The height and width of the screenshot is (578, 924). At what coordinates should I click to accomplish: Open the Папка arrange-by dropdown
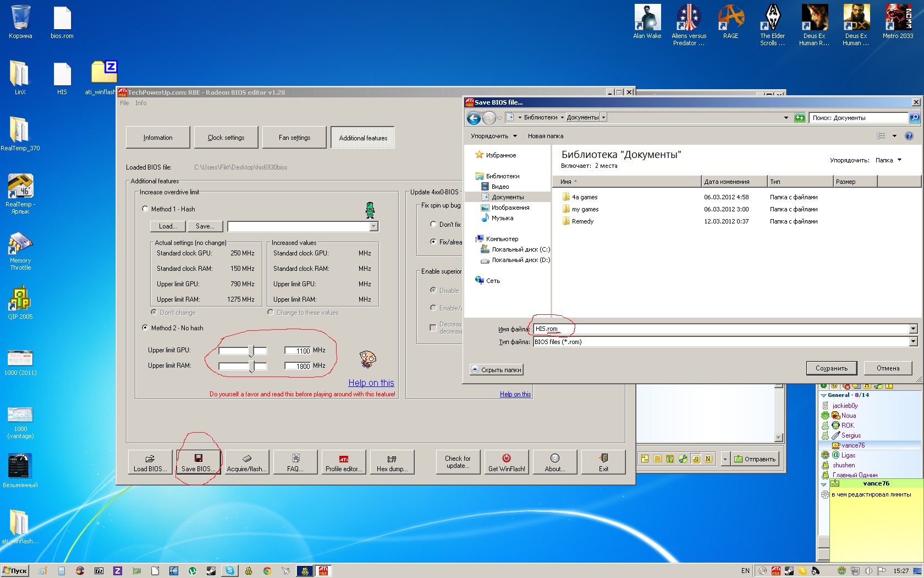click(x=888, y=160)
